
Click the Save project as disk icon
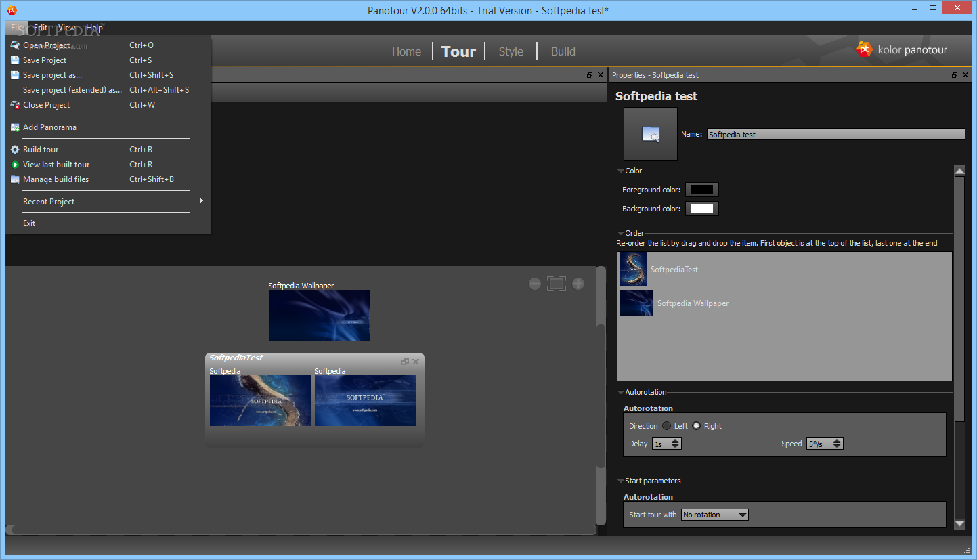[x=15, y=75]
